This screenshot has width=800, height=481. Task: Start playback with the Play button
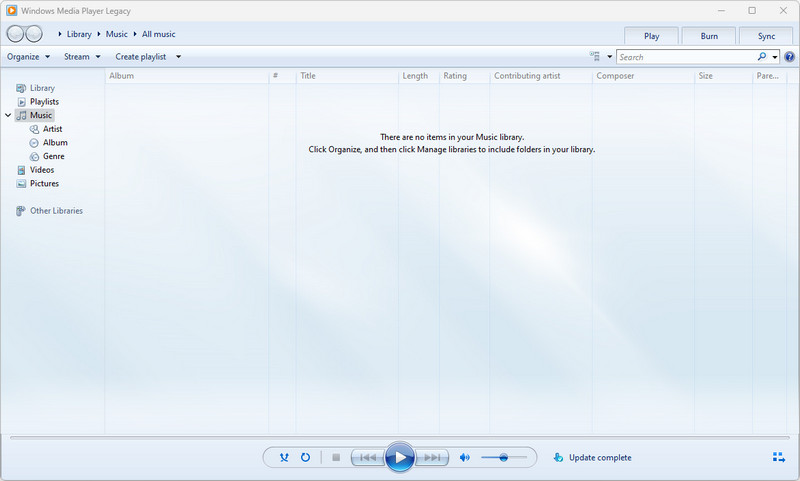(399, 458)
